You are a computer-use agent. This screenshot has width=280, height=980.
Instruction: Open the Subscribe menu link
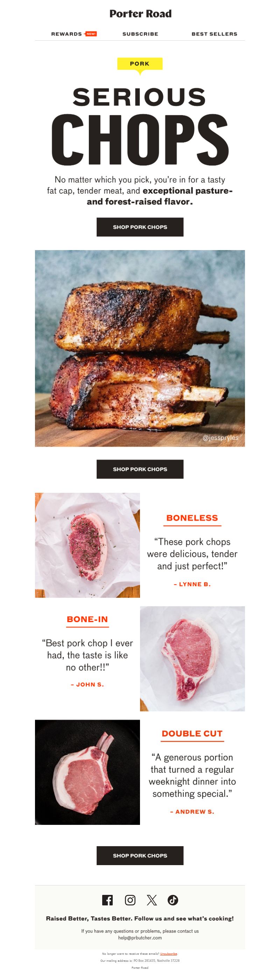140,34
